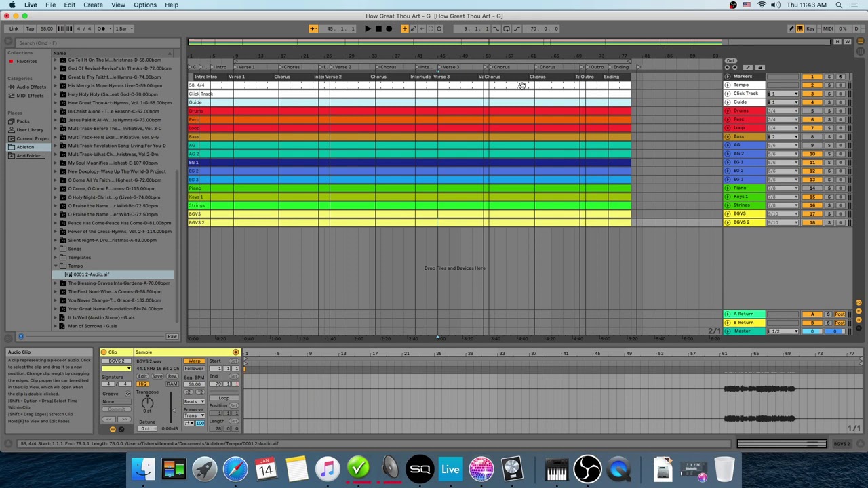Toggle the Automation Arm button
Viewport: 868px width, 488px height.
413,28
